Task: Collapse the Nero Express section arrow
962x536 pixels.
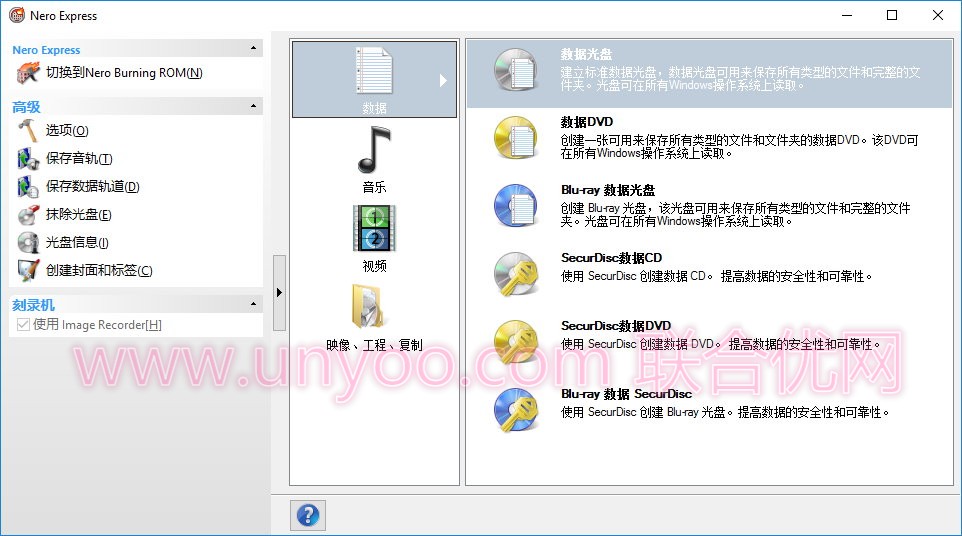Action: 253,48
